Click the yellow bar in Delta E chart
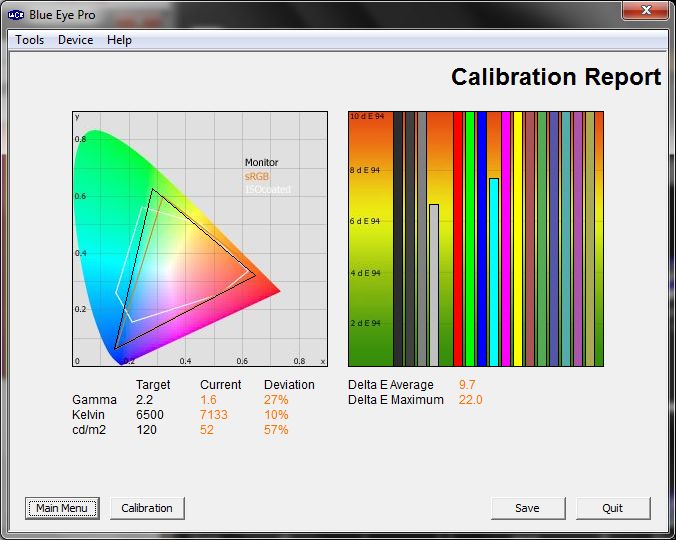The width and height of the screenshot is (676, 540). [518, 238]
